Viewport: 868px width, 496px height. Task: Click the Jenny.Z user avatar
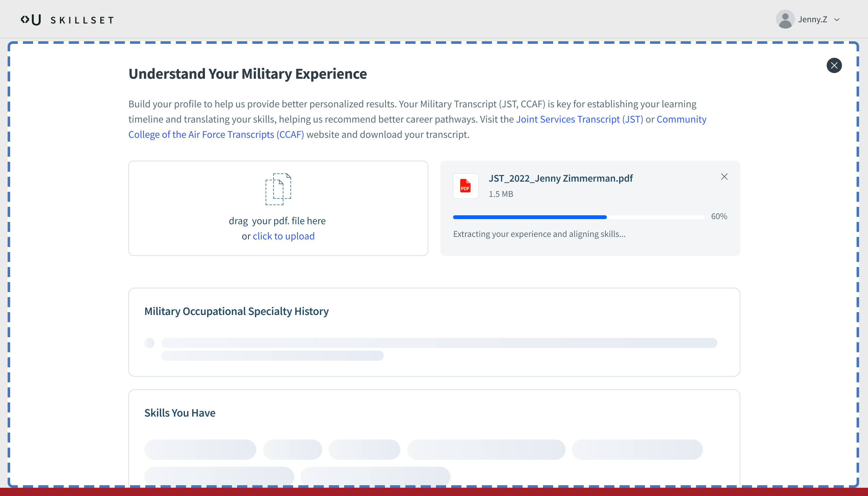[x=785, y=19]
